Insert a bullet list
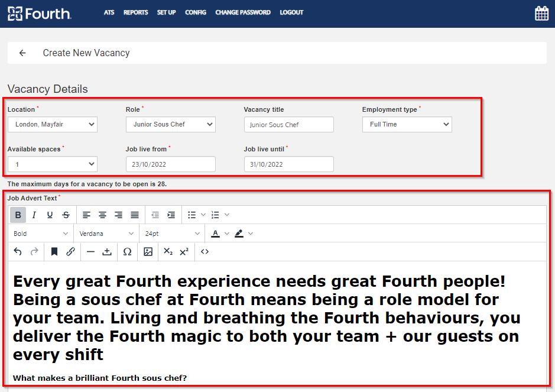The height and width of the screenshot is (392, 555). pos(192,215)
